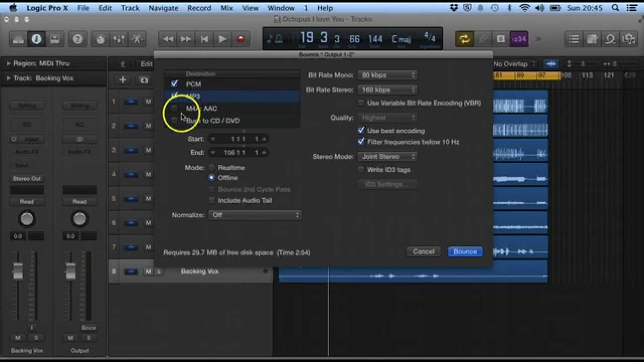Click the End position field
The image size is (644, 362).
coord(239,152)
